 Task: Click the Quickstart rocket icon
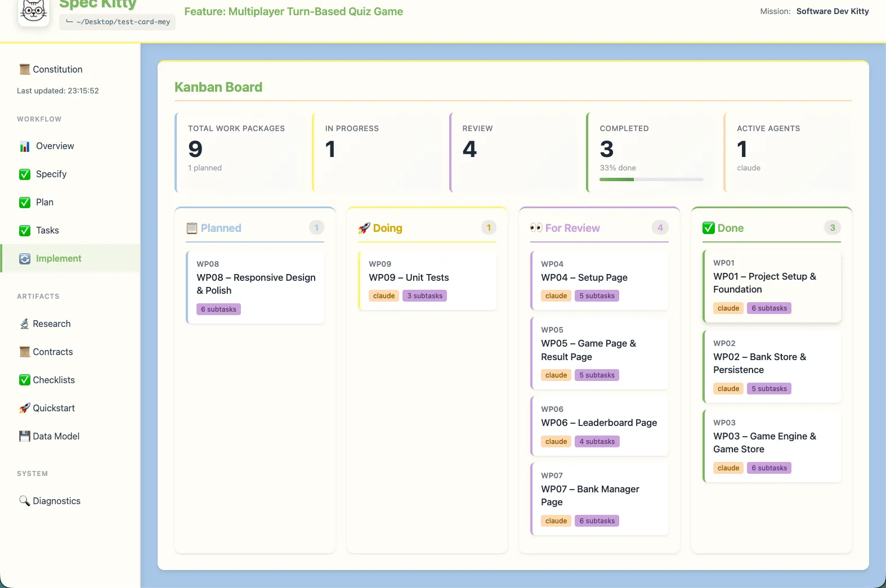click(x=24, y=409)
